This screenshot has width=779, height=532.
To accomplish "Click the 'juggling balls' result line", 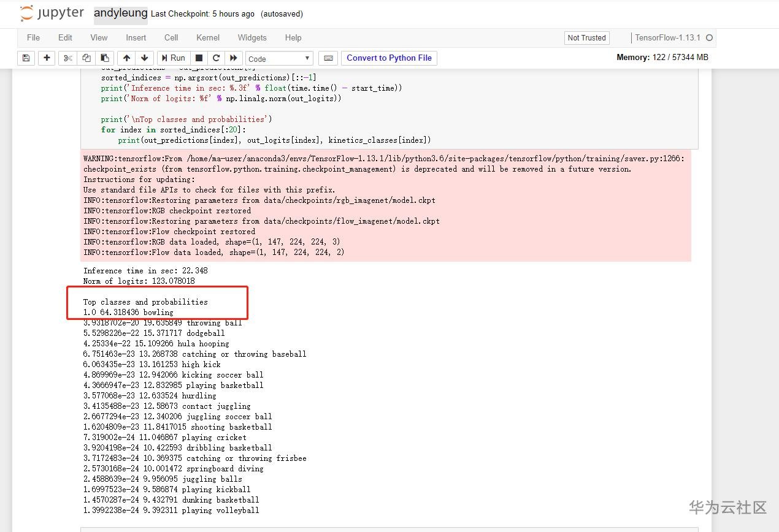I will point(163,479).
